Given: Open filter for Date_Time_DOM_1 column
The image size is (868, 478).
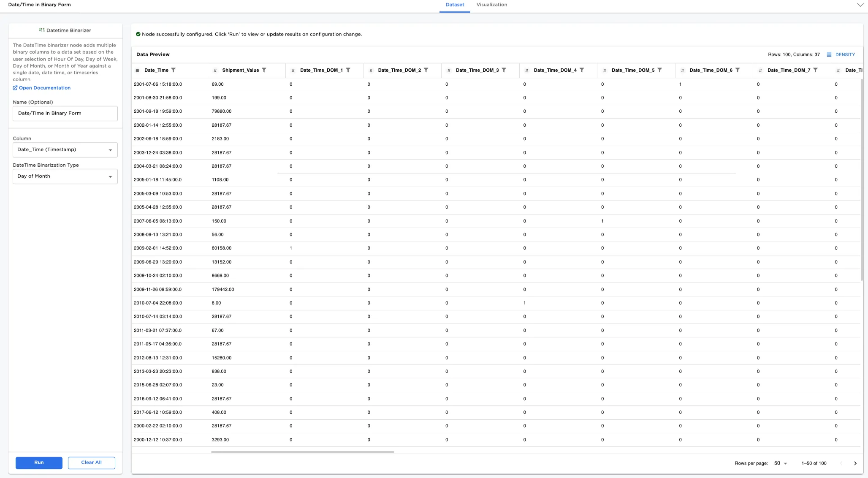Looking at the screenshot, I should (x=348, y=70).
